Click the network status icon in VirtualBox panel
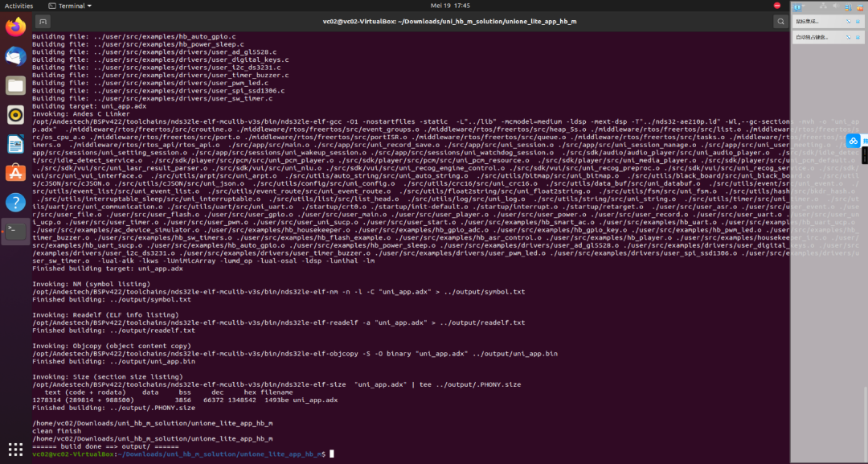 (823, 6)
